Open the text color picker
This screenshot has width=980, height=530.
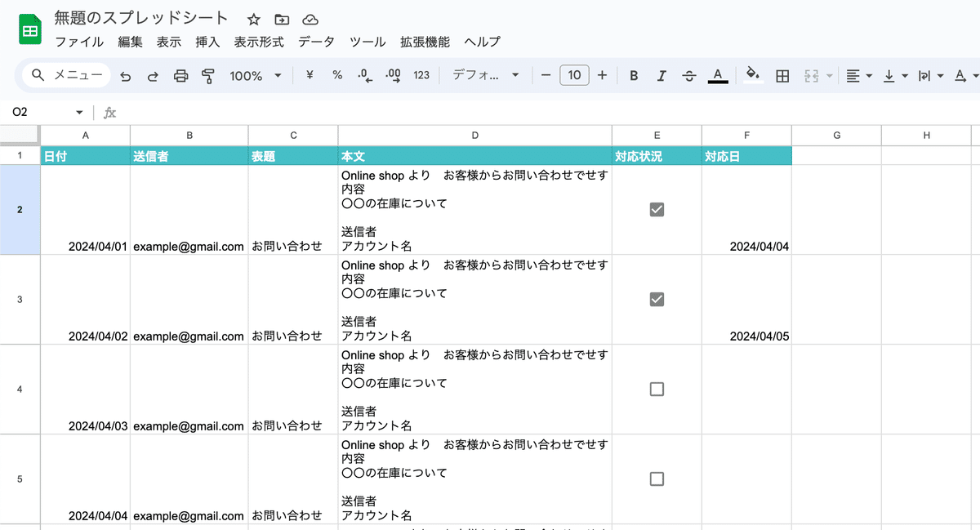[x=718, y=75]
